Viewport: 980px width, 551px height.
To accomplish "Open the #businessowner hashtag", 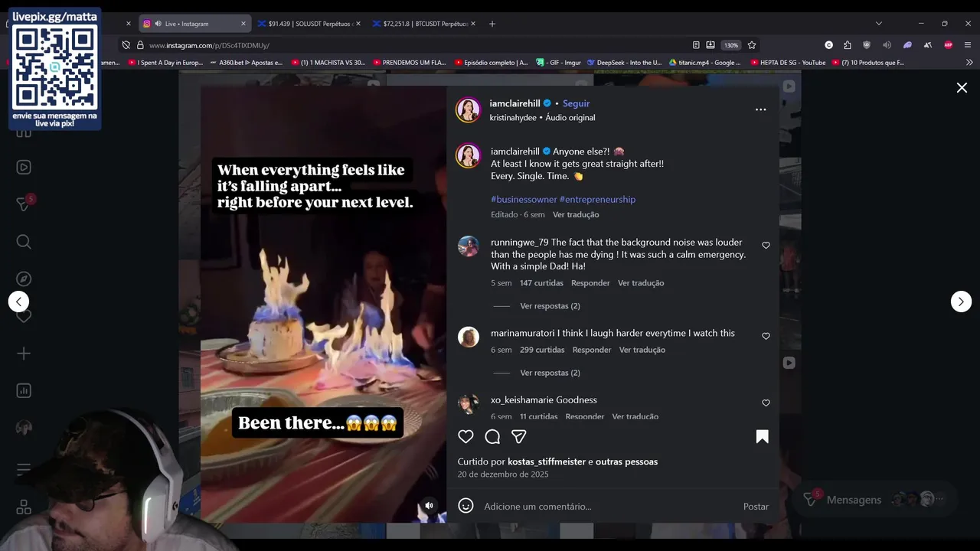I will pos(524,199).
